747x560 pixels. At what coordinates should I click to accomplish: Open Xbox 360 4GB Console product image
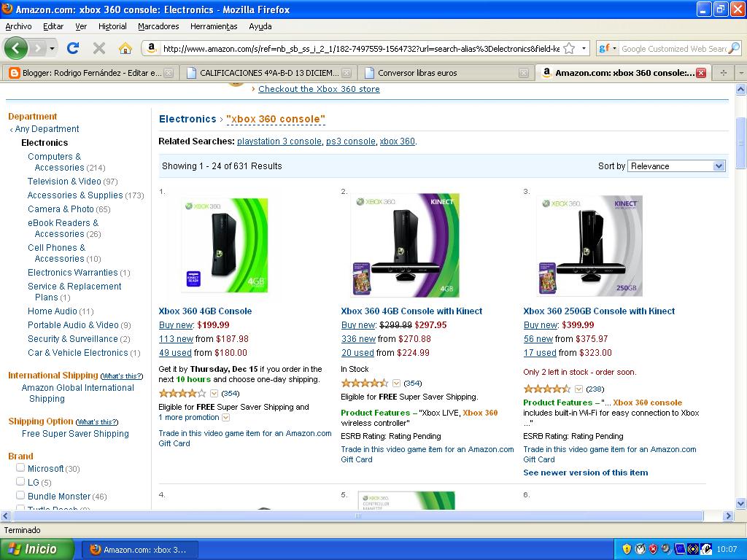pos(225,245)
